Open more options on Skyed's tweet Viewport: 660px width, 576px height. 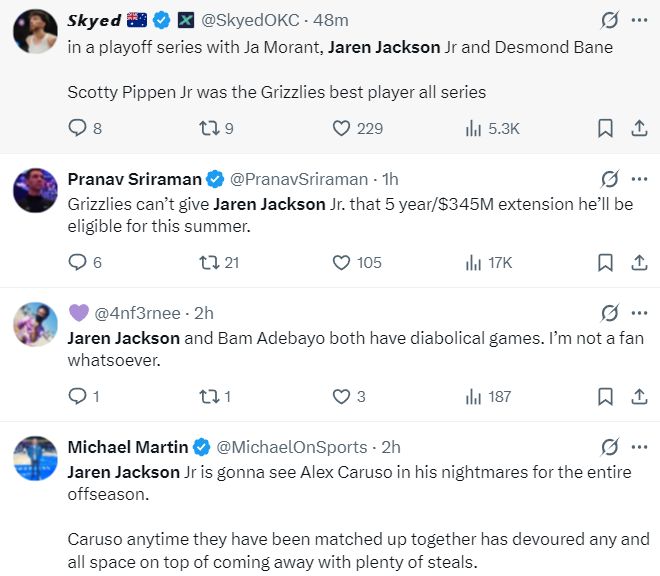pyautogui.click(x=639, y=20)
